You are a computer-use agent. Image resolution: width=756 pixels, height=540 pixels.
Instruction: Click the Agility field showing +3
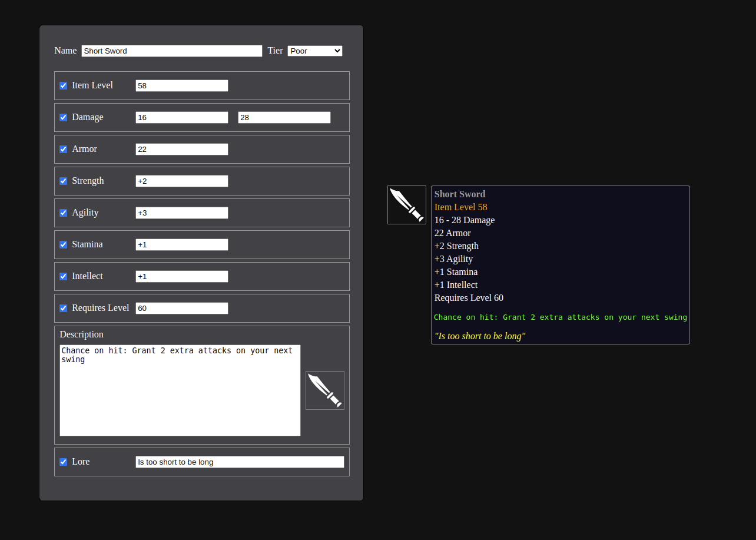[x=182, y=213]
